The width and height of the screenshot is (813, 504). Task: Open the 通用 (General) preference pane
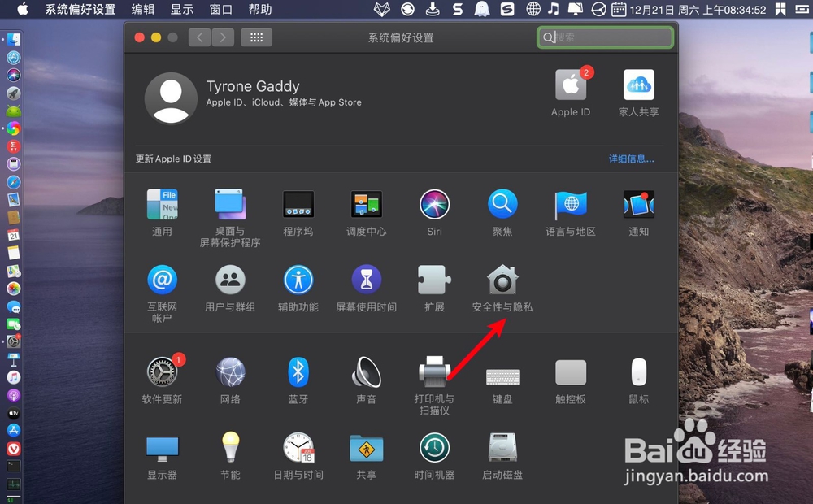click(162, 204)
